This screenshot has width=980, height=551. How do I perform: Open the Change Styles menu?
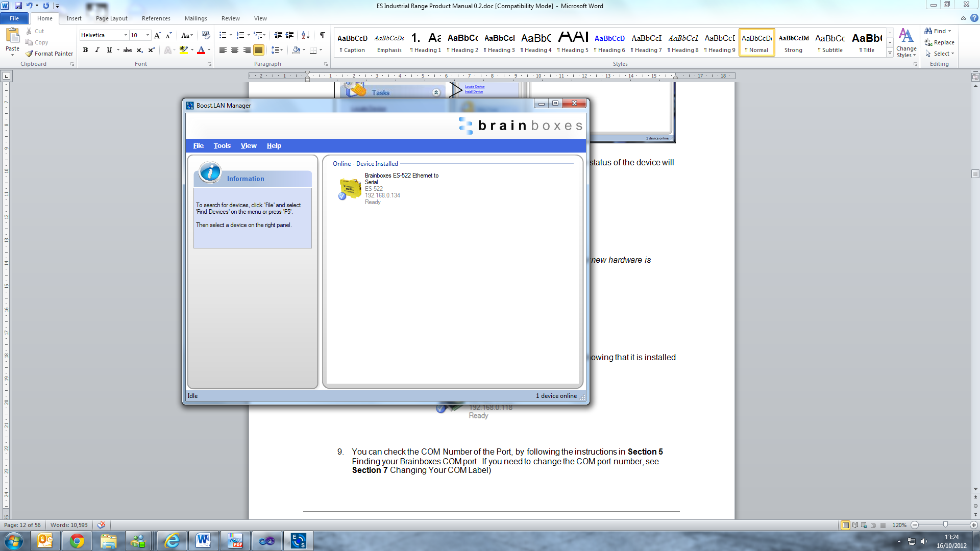[906, 42]
